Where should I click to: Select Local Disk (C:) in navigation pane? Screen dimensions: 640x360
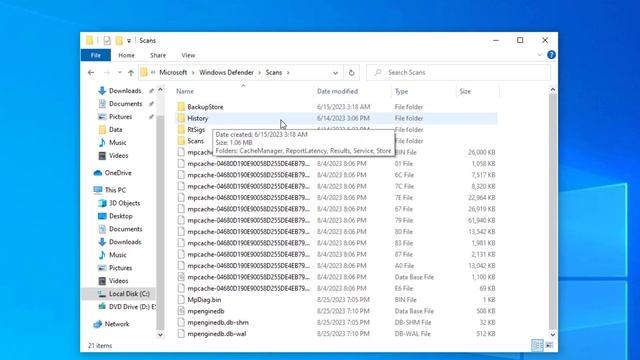(129, 294)
